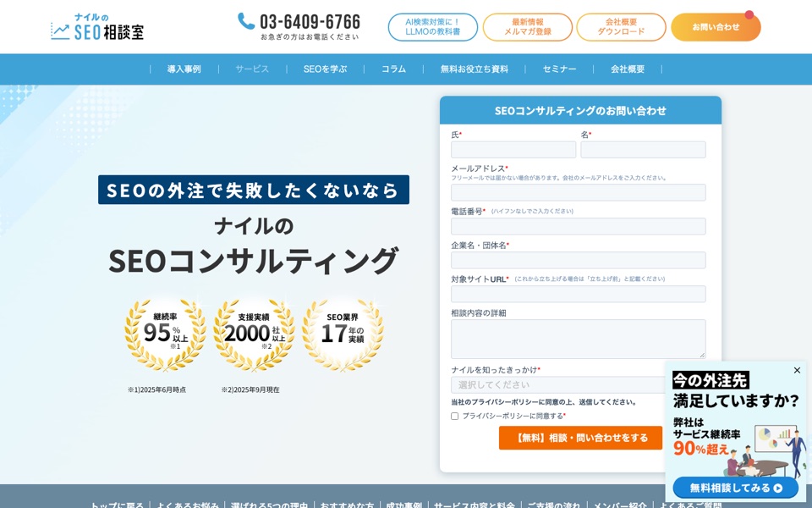Click the ナイルのSEO相談室 logo
The height and width of the screenshot is (508, 812).
pyautogui.click(x=96, y=27)
